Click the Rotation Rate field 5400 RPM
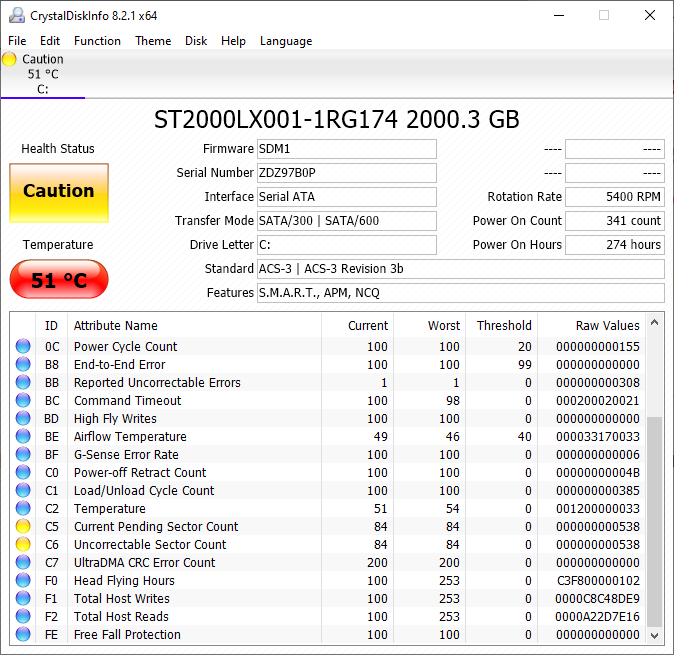Screen dimensions: 674x655 pyautogui.click(x=615, y=197)
